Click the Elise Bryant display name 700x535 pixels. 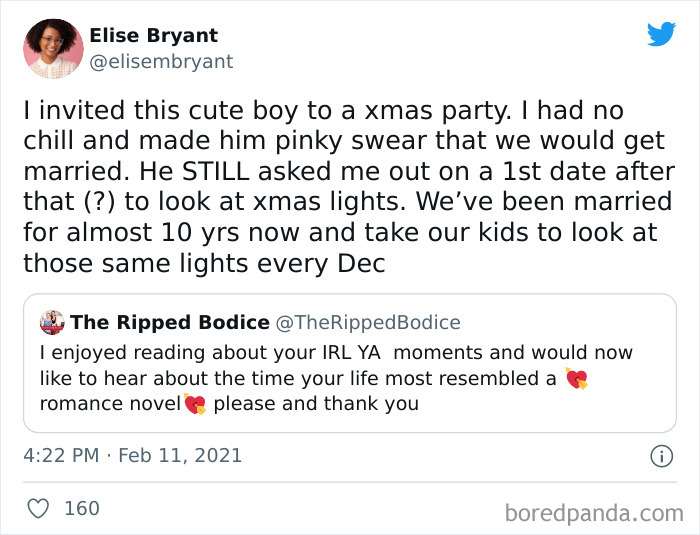[x=153, y=35]
